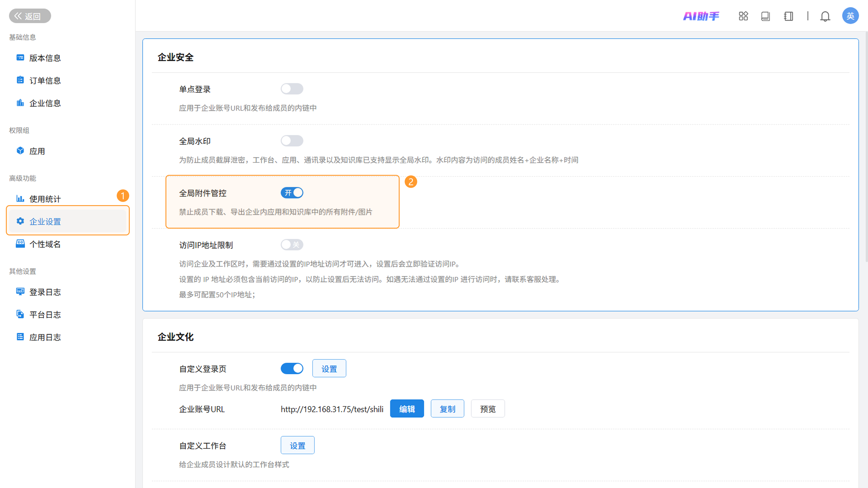Turn off the 自定义登录页 switch

point(292,368)
